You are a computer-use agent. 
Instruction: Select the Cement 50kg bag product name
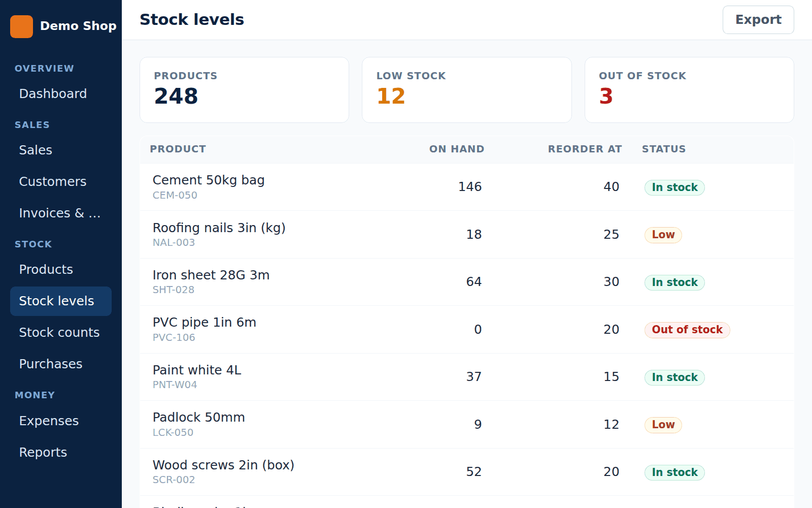209,180
